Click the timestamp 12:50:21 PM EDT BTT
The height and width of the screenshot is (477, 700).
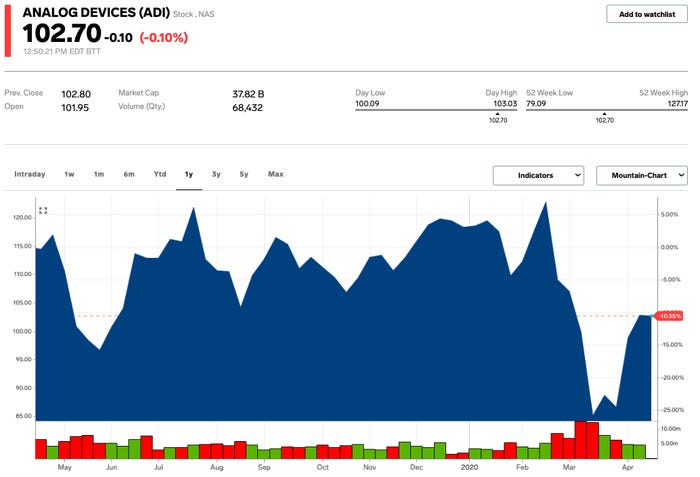62,51
